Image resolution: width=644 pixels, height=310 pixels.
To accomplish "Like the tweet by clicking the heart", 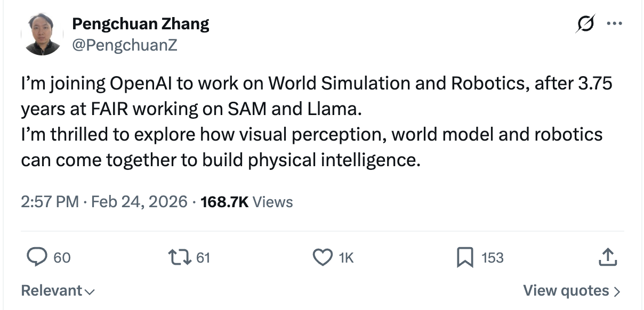I will (322, 257).
